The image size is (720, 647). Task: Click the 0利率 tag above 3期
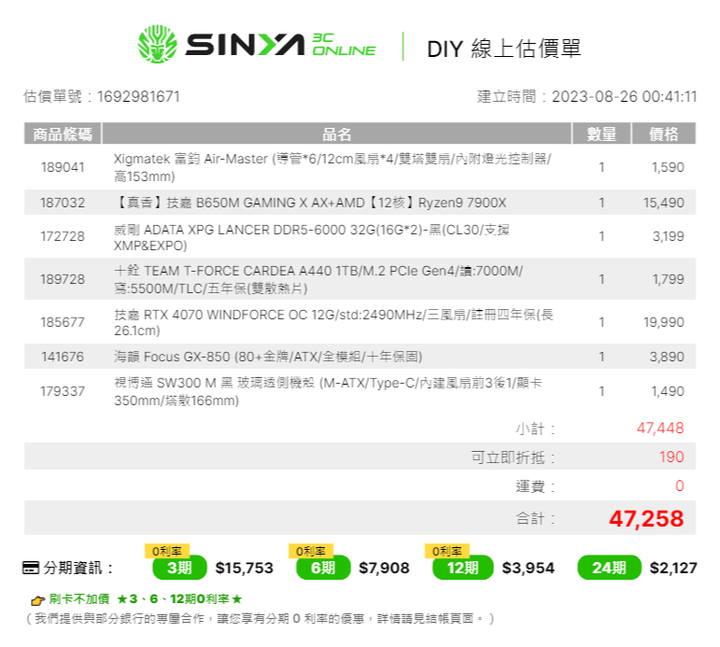pos(167,551)
